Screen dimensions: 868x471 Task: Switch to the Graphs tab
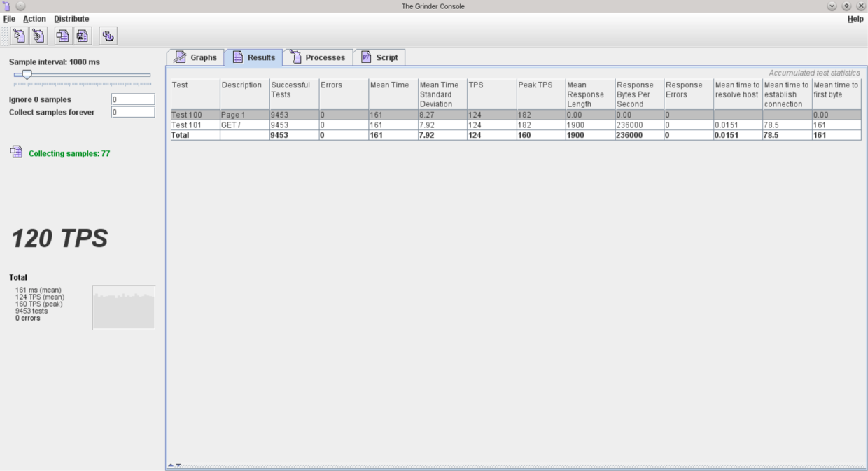coord(195,57)
